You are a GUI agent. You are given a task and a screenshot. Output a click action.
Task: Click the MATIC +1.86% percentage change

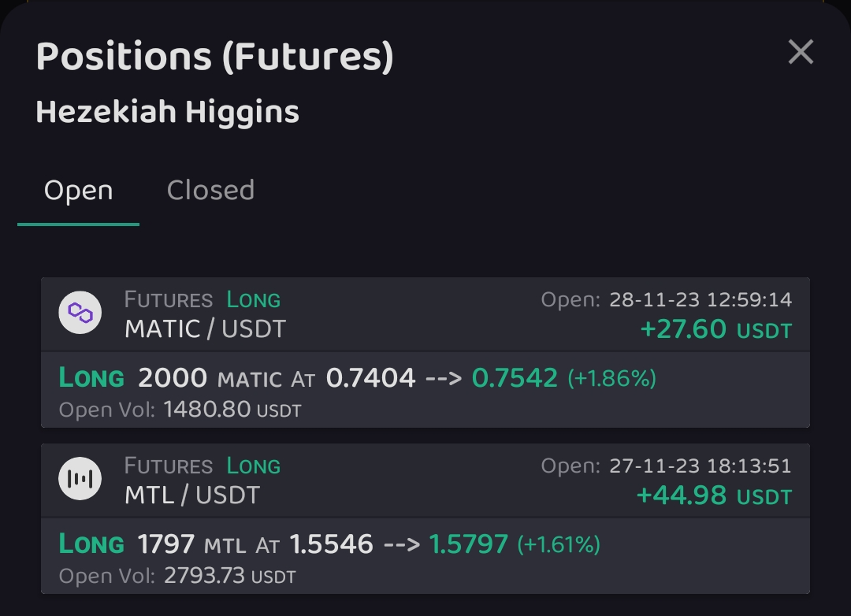611,378
